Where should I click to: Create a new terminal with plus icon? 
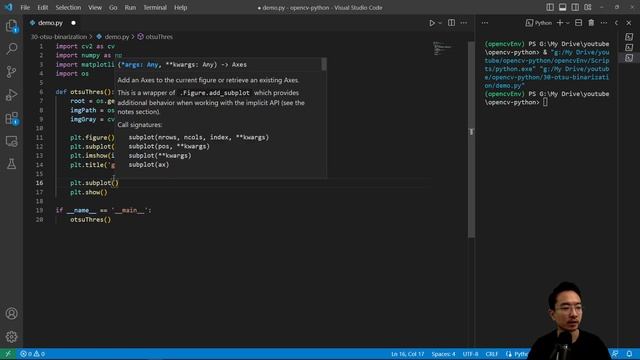point(560,23)
